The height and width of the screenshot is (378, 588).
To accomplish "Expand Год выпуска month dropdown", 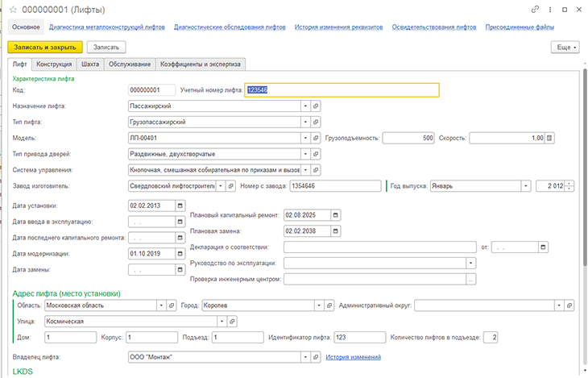I will tap(526, 186).
